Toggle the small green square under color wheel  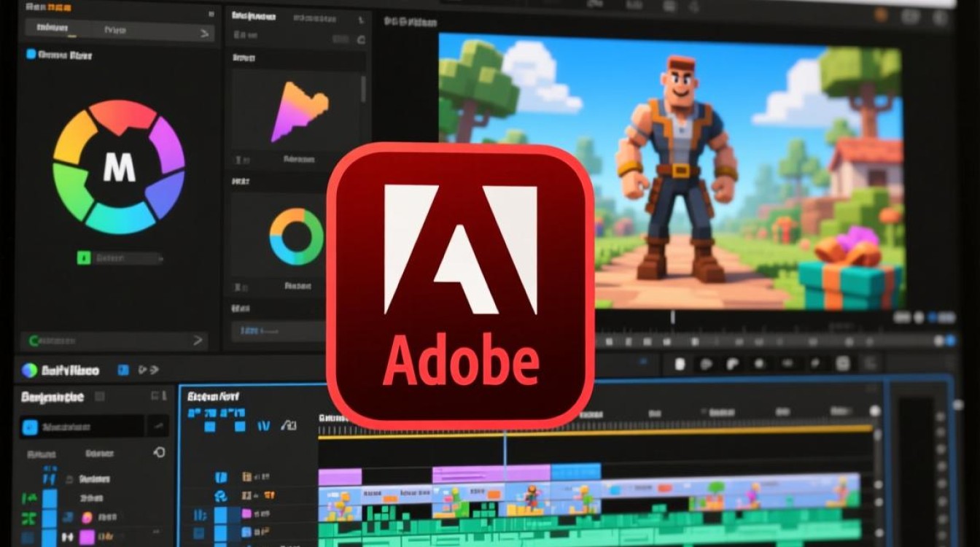pos(83,257)
